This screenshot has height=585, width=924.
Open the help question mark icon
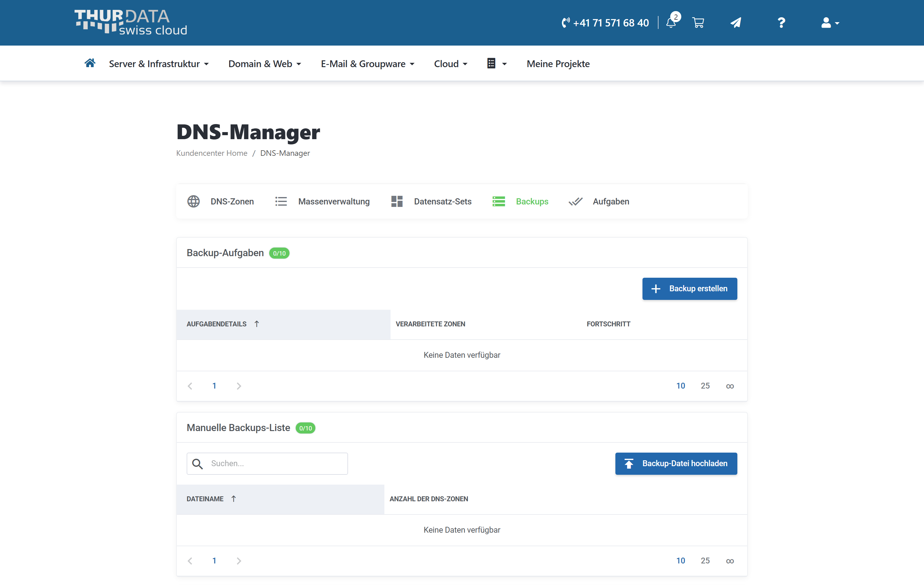pyautogui.click(x=781, y=23)
